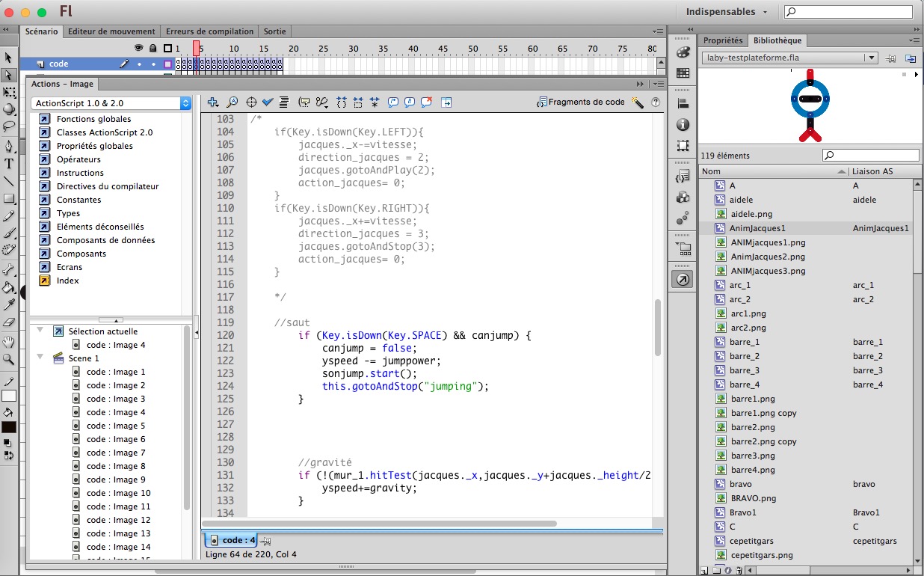Click the black fill color swatch
924x576 pixels.
9,427
